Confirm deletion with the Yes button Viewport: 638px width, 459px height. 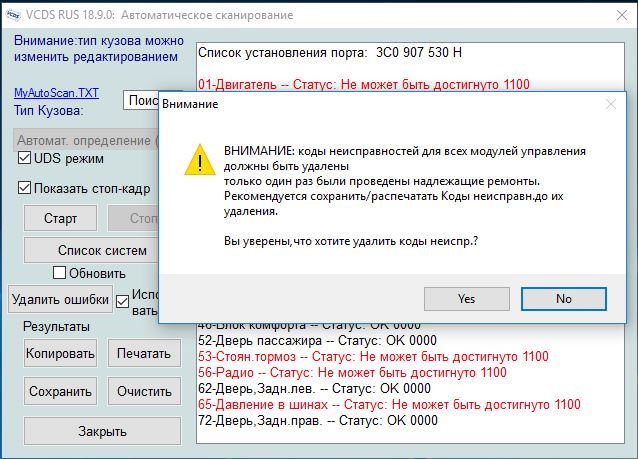tap(466, 299)
